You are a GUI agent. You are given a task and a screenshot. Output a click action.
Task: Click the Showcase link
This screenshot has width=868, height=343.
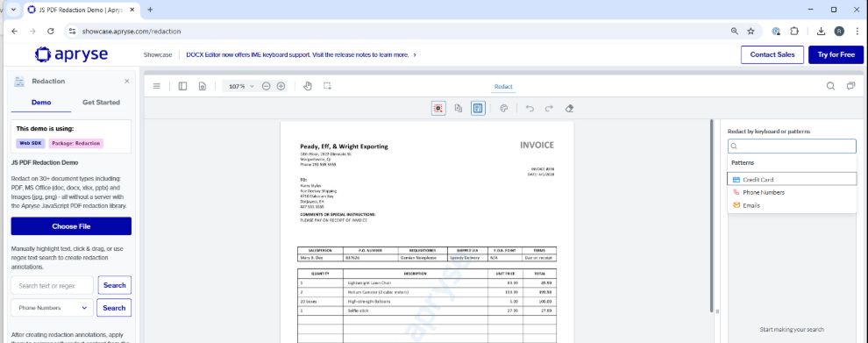tap(158, 55)
